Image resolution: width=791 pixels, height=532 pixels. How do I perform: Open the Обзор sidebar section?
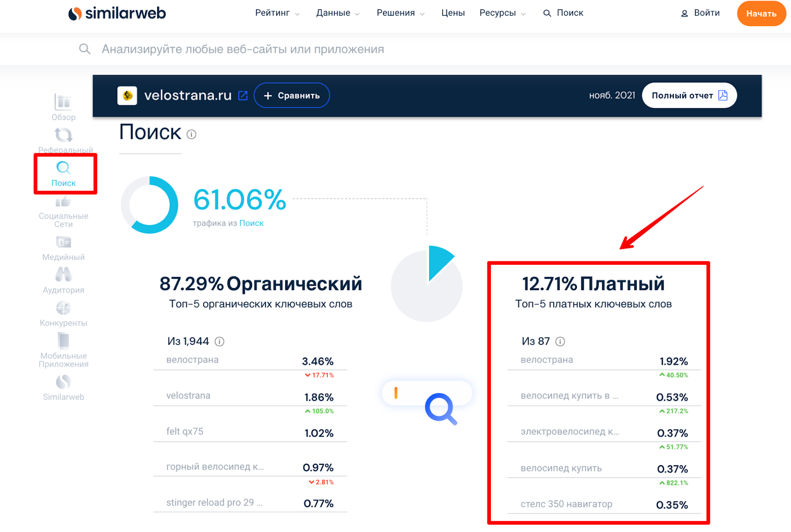click(x=63, y=107)
